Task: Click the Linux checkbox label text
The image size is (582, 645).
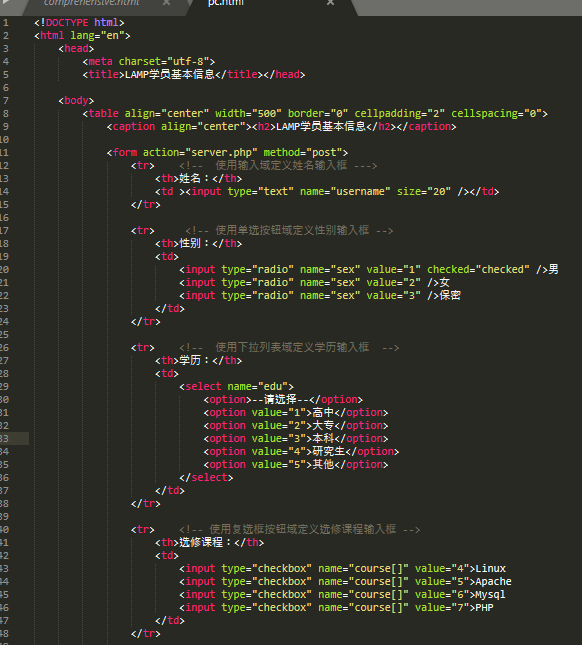Action: pos(491,568)
